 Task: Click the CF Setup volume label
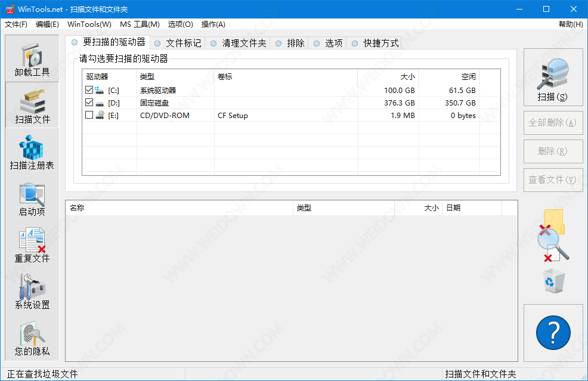pos(233,116)
